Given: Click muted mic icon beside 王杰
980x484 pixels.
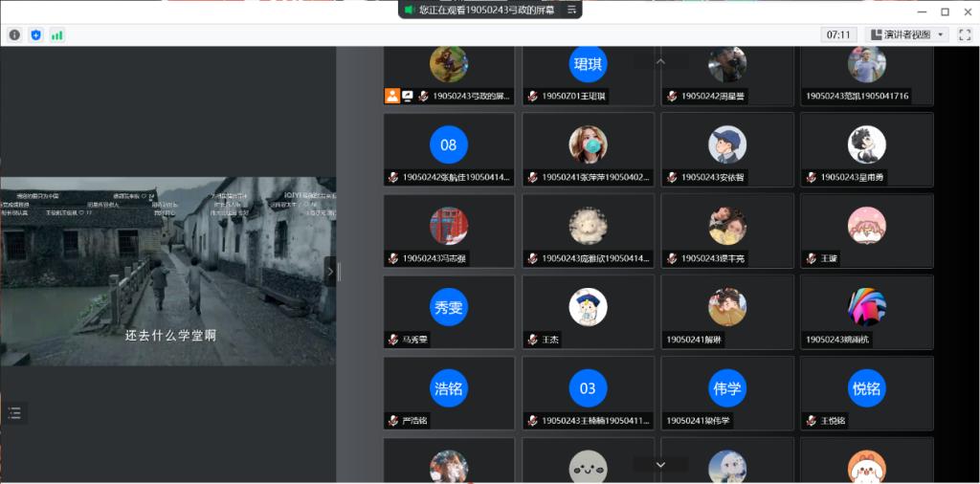Looking at the screenshot, I should coord(531,340).
